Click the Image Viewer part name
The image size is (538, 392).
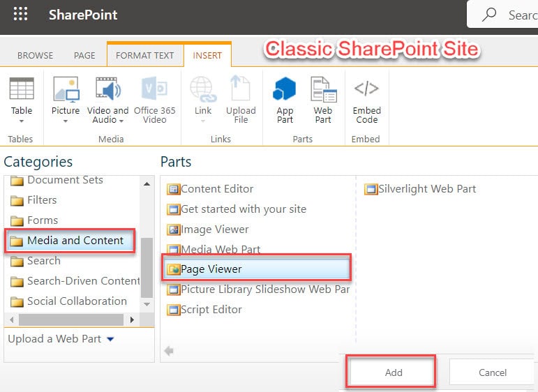pyautogui.click(x=215, y=229)
